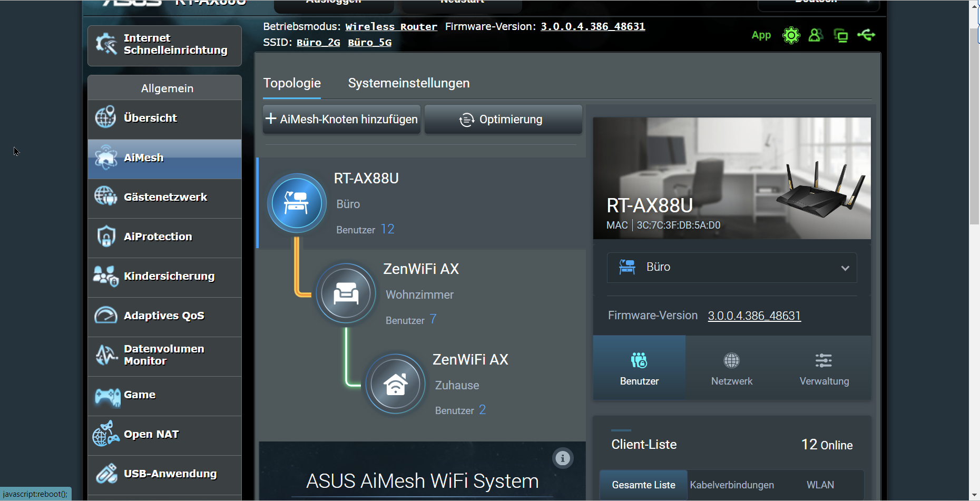Show the WLAN client tab
Screen dimensions: 980x501
[x=820, y=485]
